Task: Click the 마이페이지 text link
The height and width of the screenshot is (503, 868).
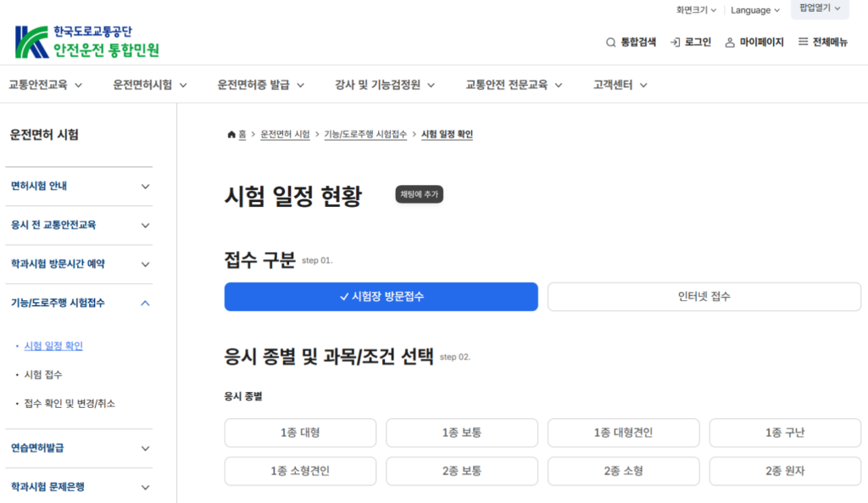Action: 762,42
